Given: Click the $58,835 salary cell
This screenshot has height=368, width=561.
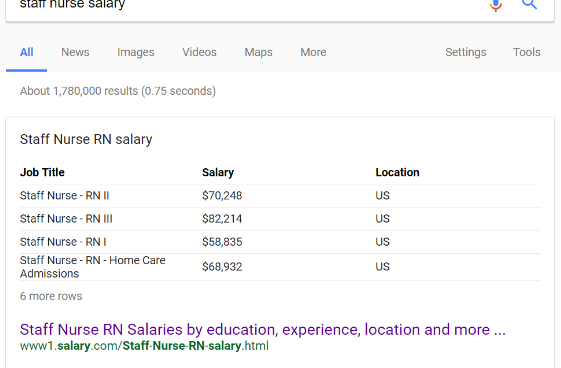Looking at the screenshot, I should point(222,242).
